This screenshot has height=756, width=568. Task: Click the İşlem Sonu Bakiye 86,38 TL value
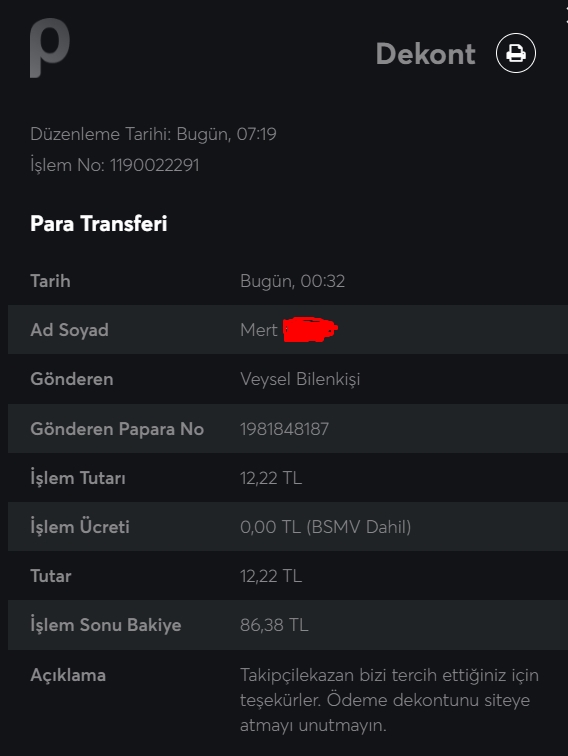tap(274, 625)
